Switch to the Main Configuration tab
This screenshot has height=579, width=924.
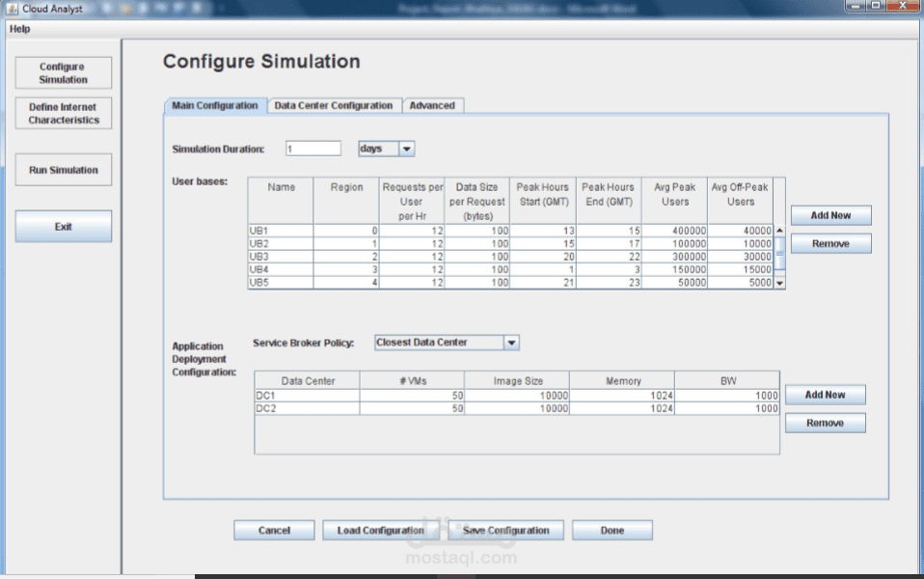pyautogui.click(x=215, y=105)
